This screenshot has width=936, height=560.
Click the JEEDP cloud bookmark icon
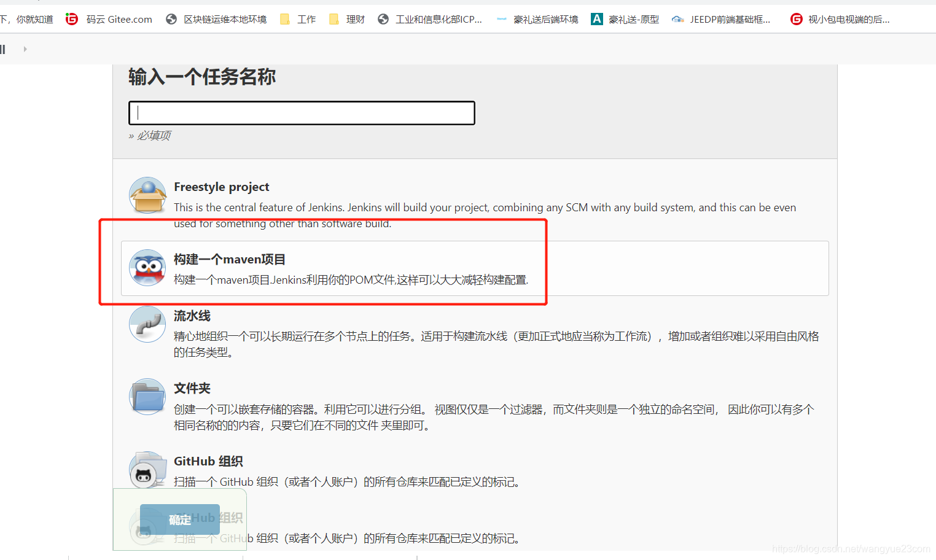[677, 19]
